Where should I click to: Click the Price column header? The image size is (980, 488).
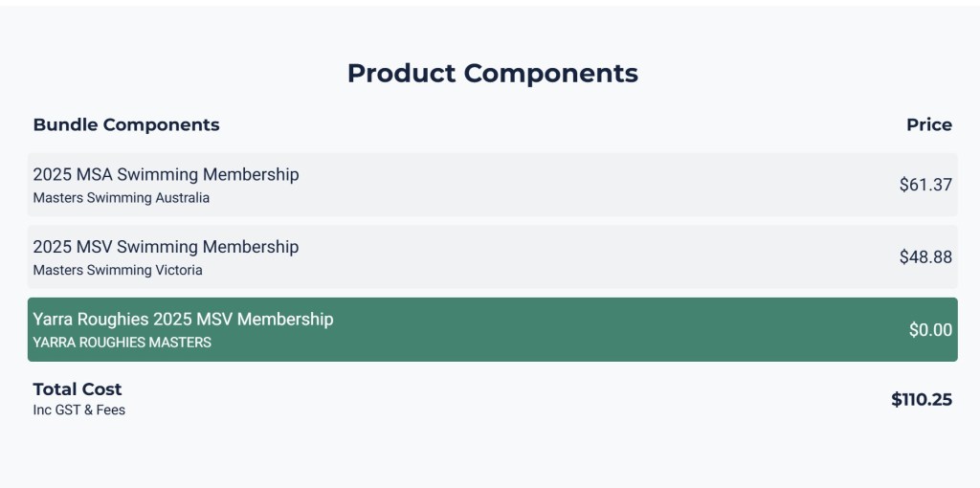(x=928, y=124)
